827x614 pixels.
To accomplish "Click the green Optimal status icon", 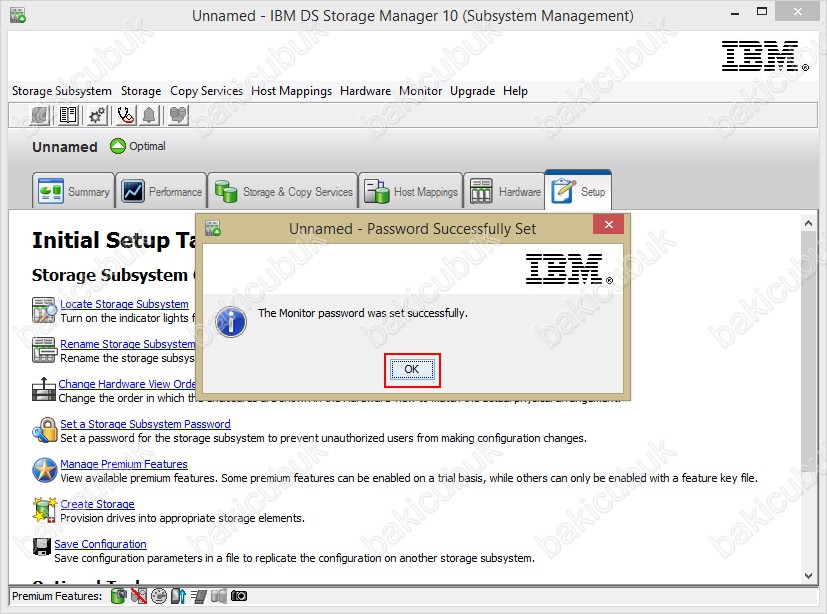I will click(118, 146).
